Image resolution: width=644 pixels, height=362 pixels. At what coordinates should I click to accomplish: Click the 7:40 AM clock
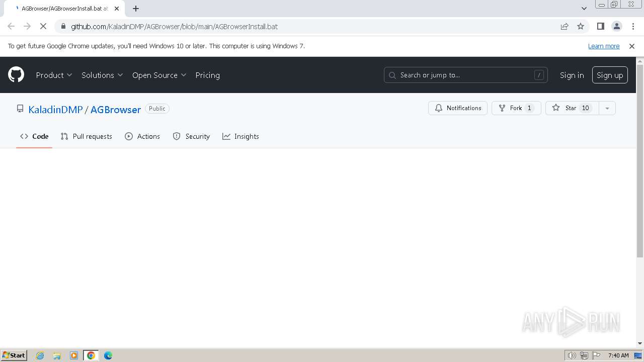(x=618, y=355)
